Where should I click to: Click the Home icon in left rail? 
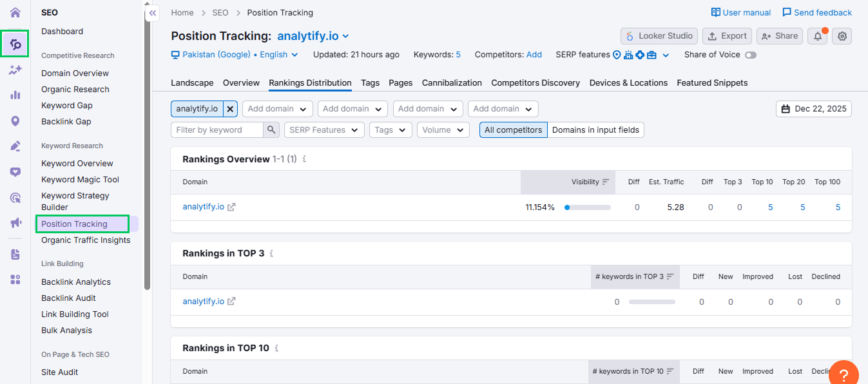coord(15,13)
